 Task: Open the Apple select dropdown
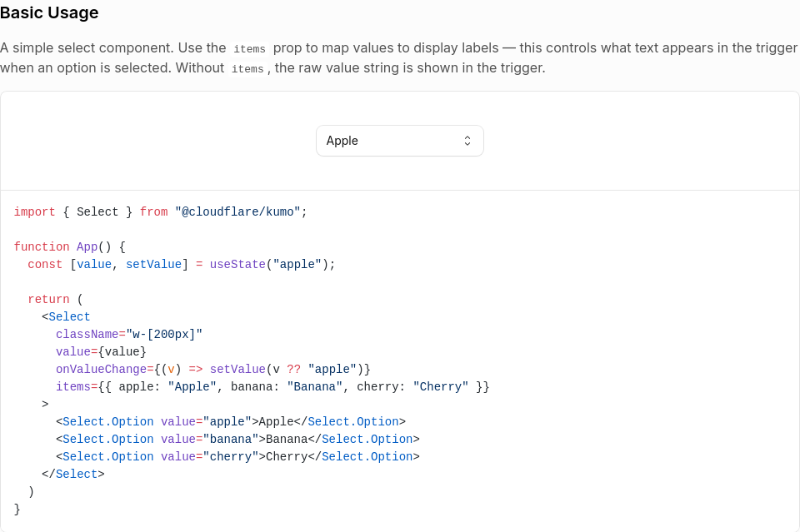399,141
